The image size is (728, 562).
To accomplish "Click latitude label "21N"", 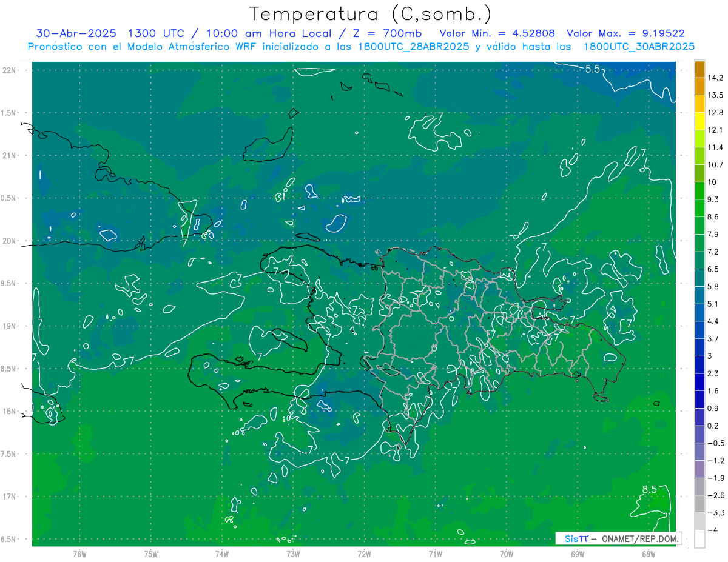I will pos(10,156).
